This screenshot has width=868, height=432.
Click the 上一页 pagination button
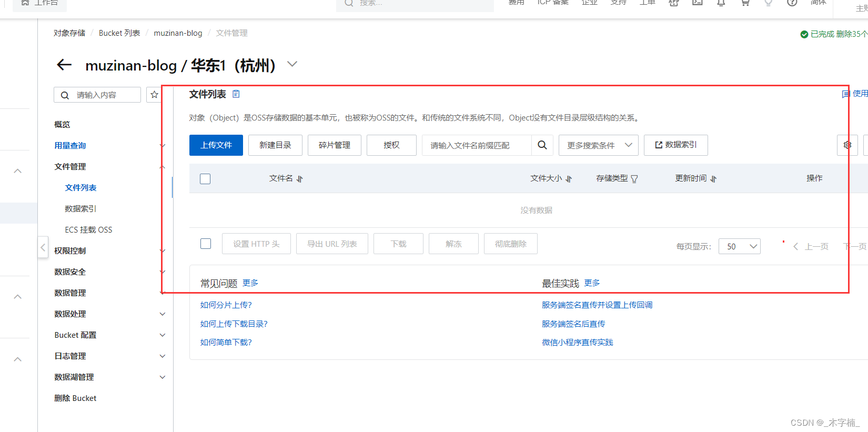(x=811, y=246)
